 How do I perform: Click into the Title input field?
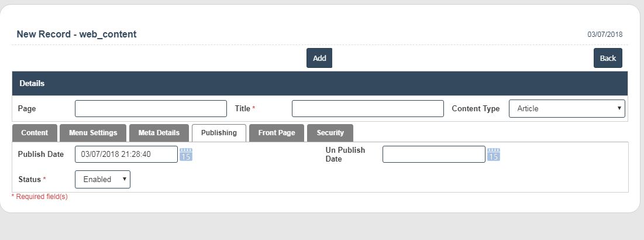pos(367,109)
